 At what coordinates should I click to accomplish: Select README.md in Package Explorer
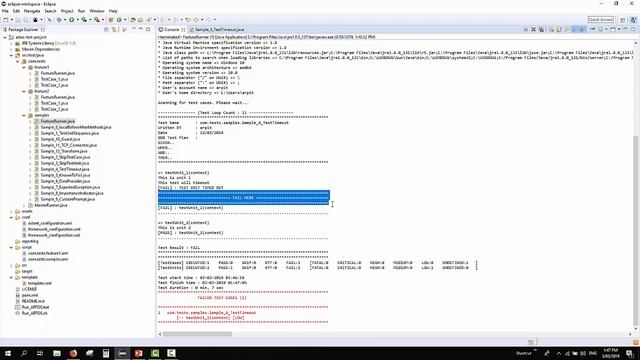pos(33,301)
